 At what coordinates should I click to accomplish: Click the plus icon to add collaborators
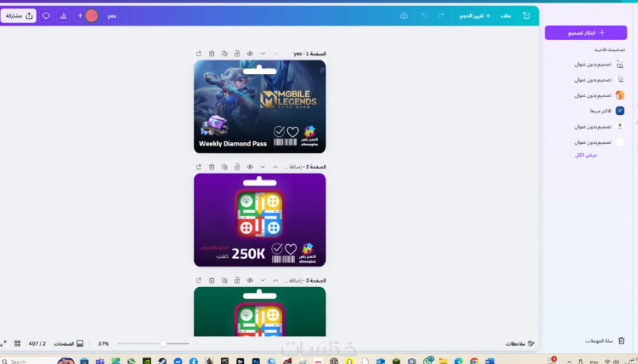click(x=80, y=16)
